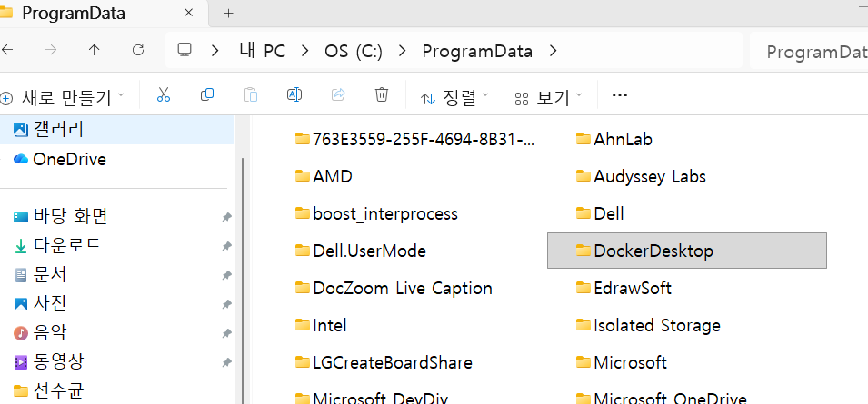Open the 보기 view dropdown
868x404 pixels.
[549, 98]
